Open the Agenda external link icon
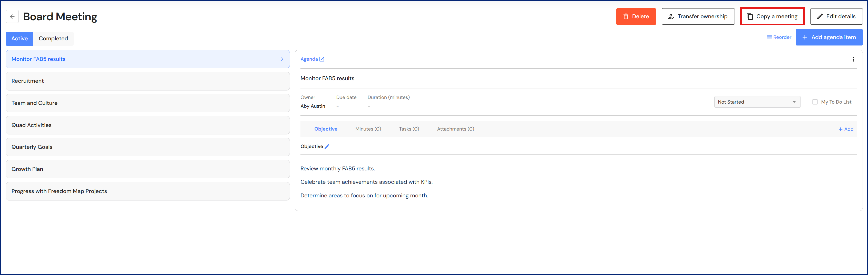 click(x=322, y=59)
